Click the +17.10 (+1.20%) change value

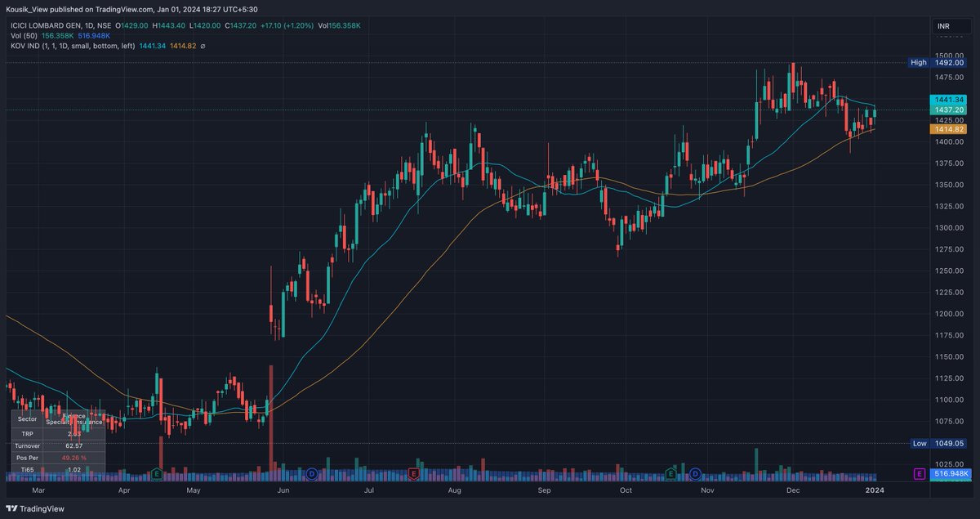coord(285,26)
